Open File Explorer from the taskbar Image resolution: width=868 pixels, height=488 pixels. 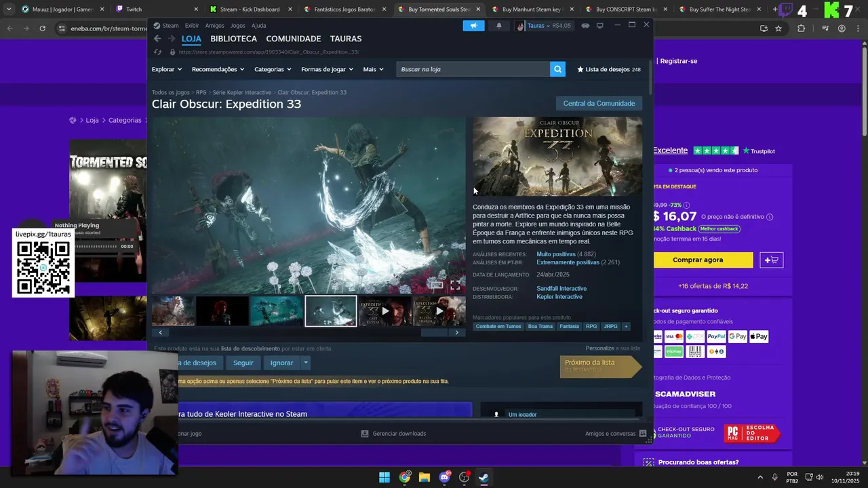click(x=425, y=477)
